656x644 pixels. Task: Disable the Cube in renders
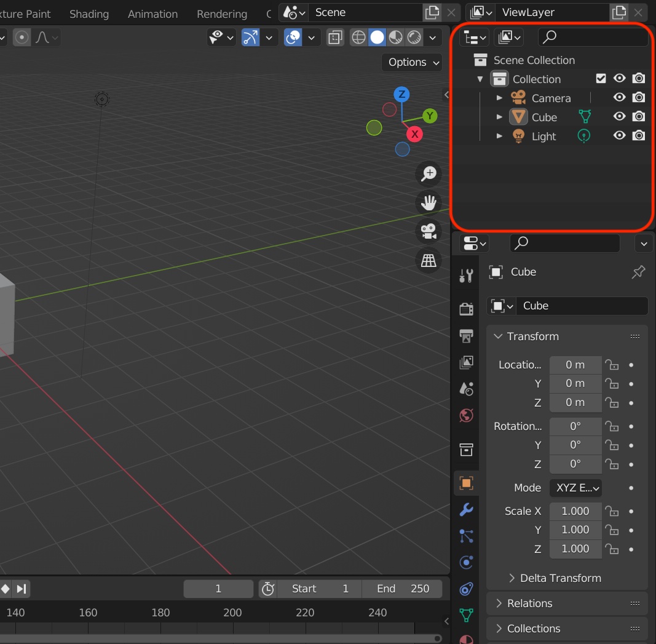pyautogui.click(x=638, y=116)
